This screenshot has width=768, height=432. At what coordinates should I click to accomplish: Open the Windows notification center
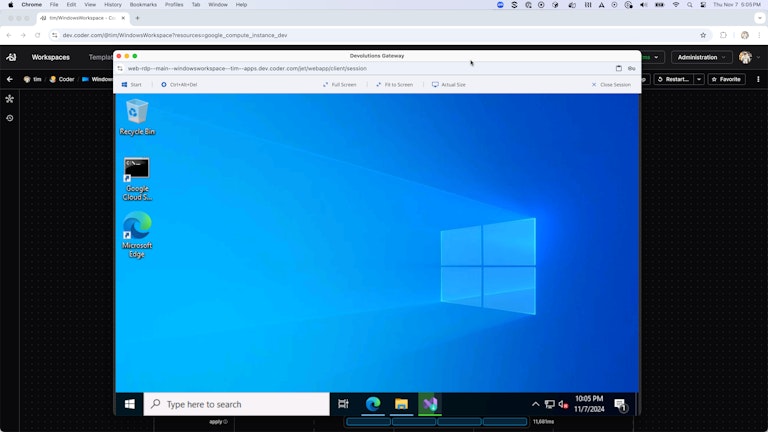(621, 405)
